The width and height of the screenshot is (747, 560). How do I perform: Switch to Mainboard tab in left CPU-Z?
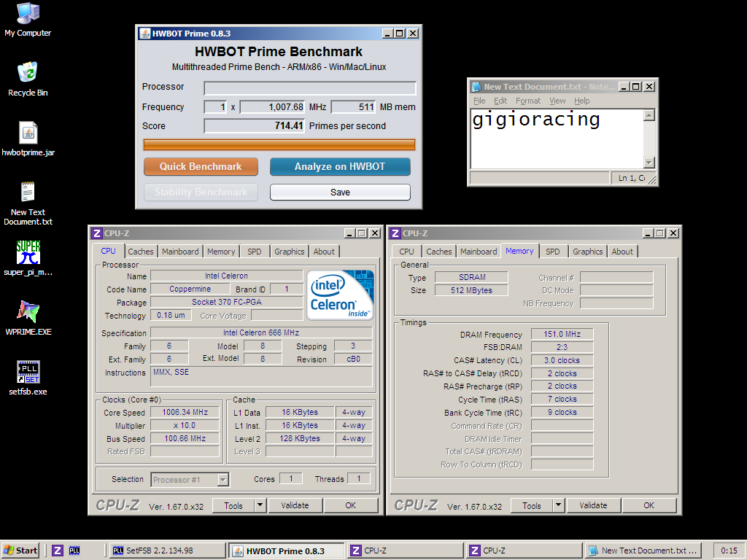click(x=180, y=252)
